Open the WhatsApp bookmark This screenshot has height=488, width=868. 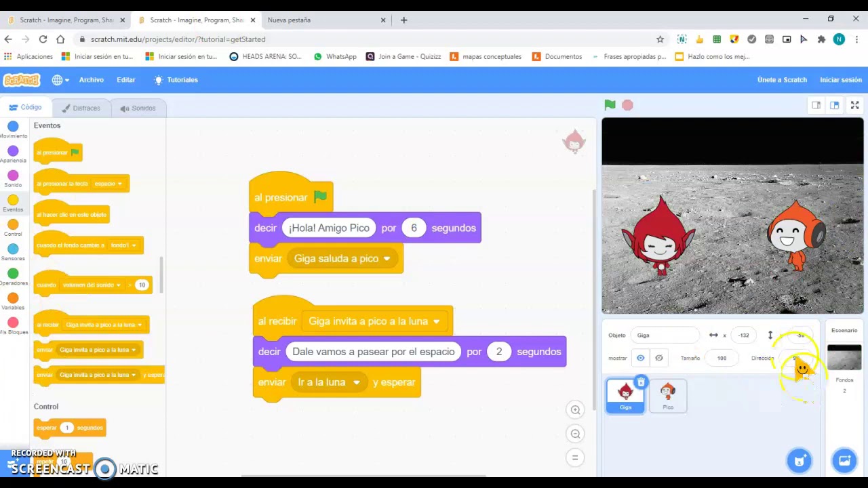335,57
